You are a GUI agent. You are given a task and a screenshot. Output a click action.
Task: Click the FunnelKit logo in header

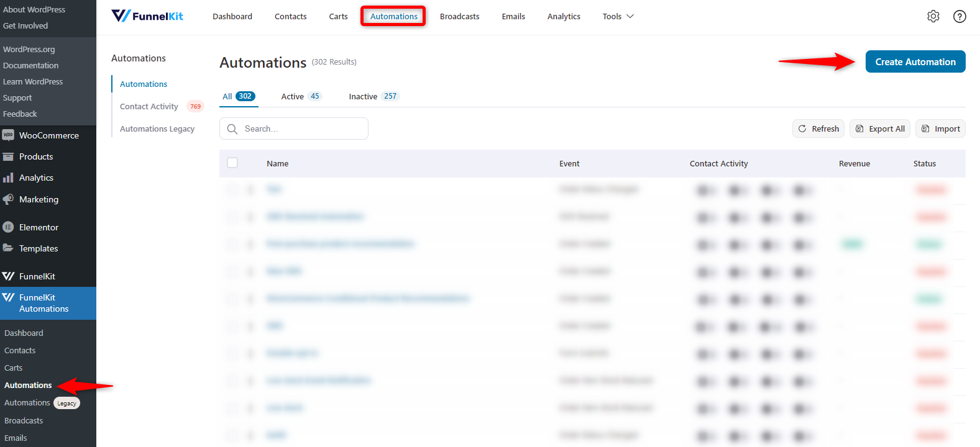(147, 16)
